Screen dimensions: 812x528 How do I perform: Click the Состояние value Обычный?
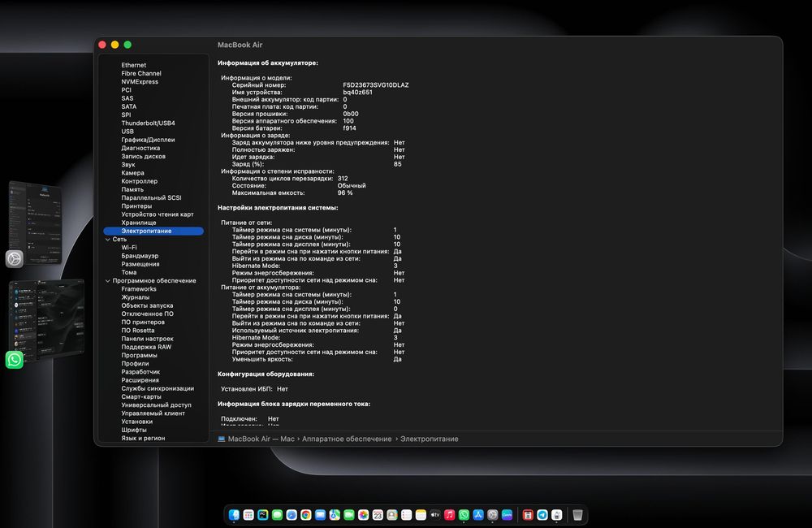352,185
